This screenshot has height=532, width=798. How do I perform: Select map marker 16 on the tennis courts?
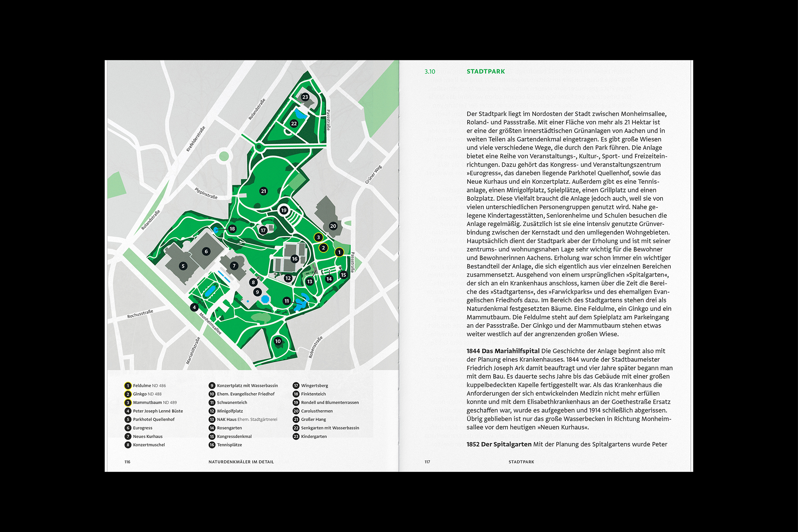pyautogui.click(x=295, y=259)
